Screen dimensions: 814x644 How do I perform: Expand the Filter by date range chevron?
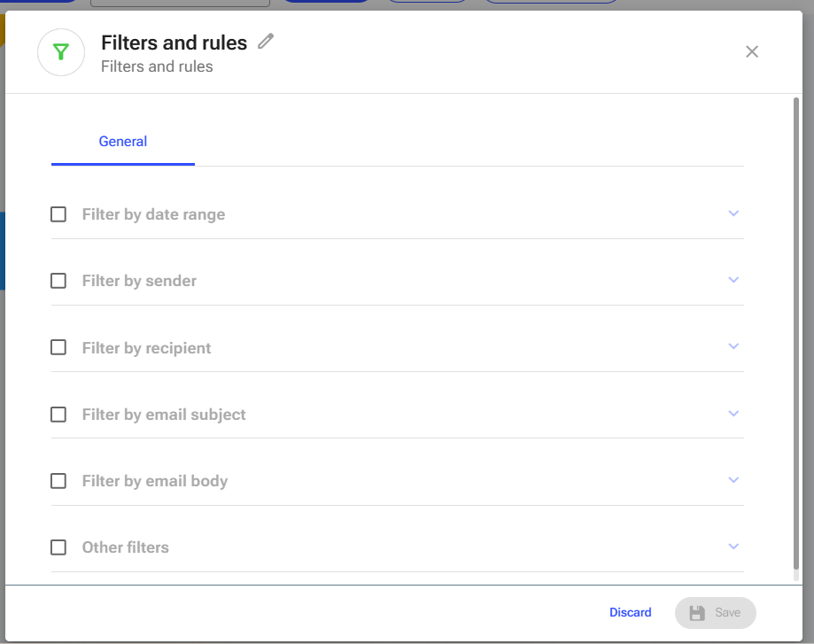(733, 213)
